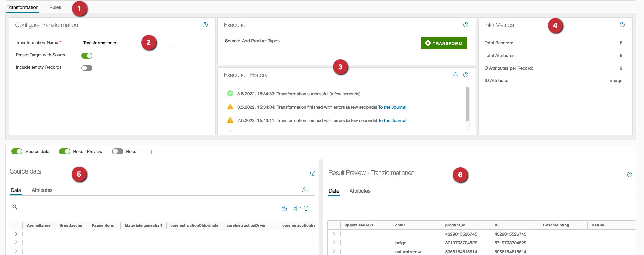Delete execution history with trash icon

tap(455, 75)
